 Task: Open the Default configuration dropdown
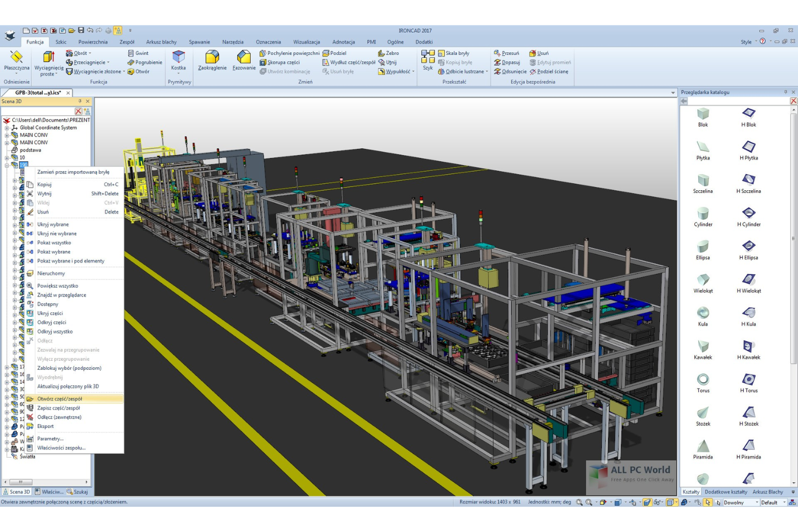pos(784,502)
